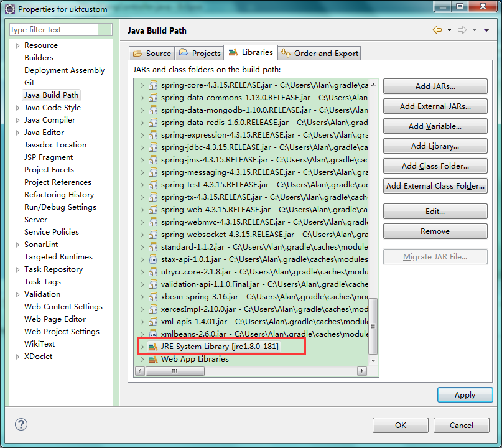502x448 pixels.
Task: Expand the Java Editor category
Action: pyautogui.click(x=17, y=133)
